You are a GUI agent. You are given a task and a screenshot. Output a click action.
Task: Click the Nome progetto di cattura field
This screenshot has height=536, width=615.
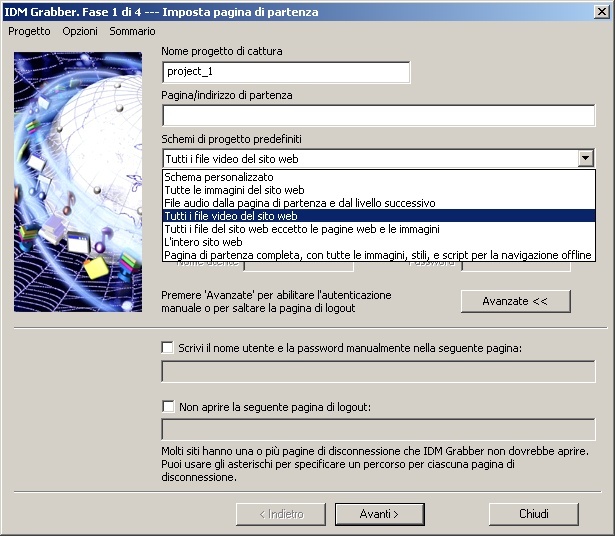tap(286, 72)
